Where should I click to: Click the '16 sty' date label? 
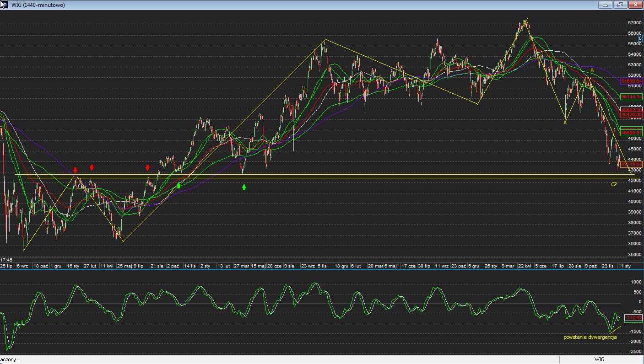pos(73,266)
